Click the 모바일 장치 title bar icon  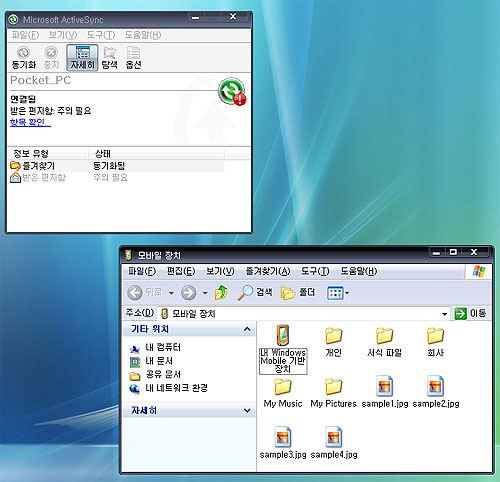coord(129,256)
